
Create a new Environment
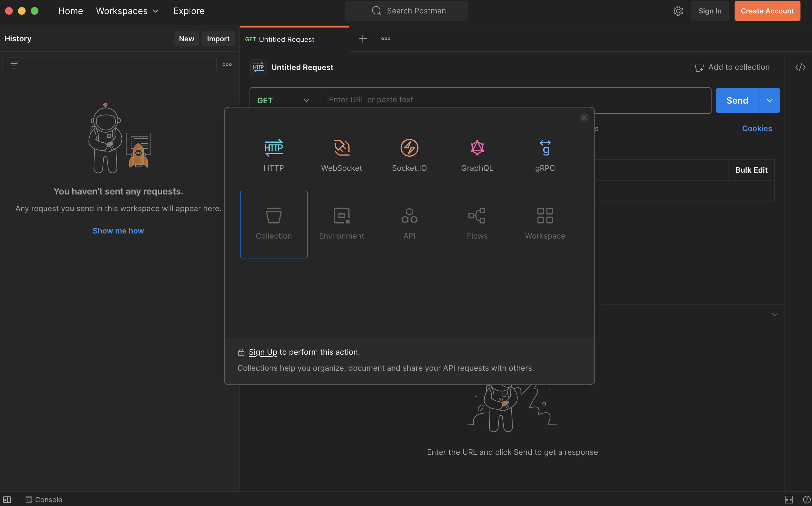pyautogui.click(x=341, y=223)
